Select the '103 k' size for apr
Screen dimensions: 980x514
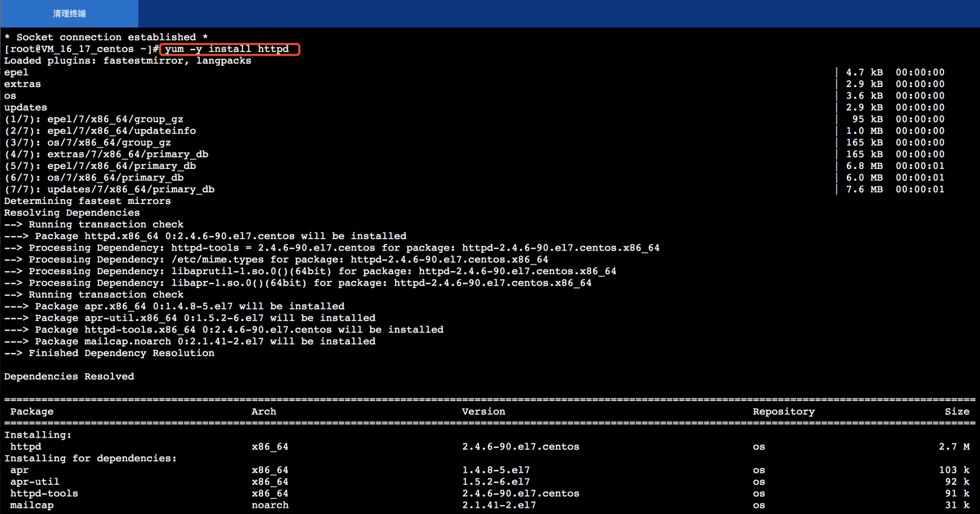click(954, 470)
